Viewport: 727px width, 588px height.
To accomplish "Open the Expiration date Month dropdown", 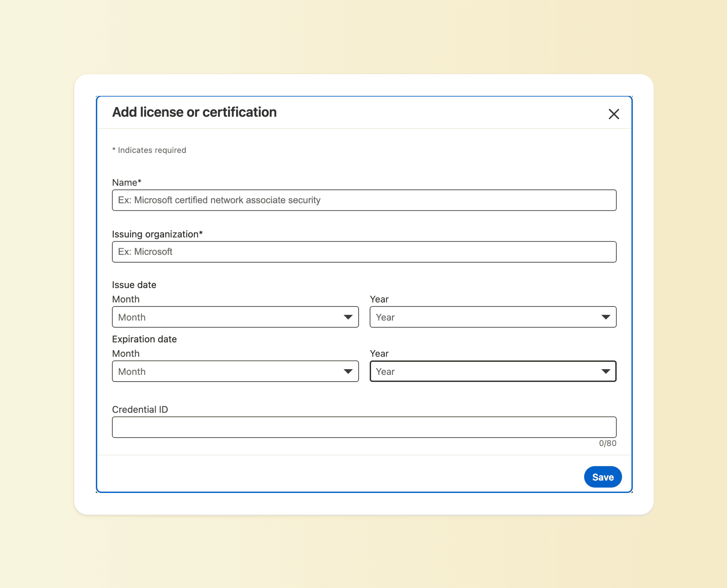I will tap(235, 371).
